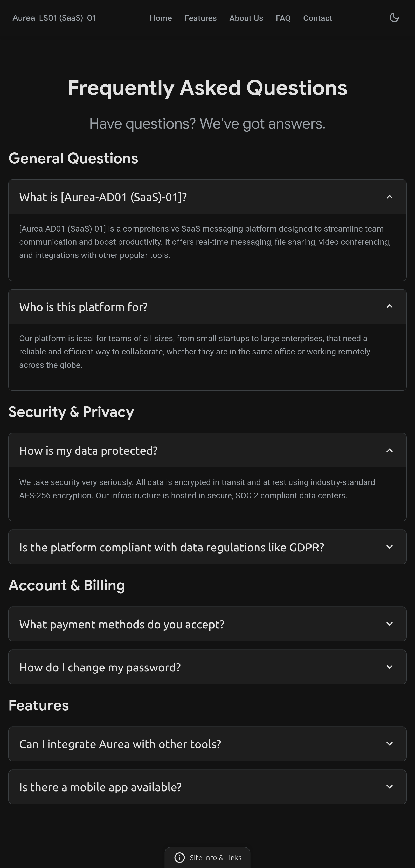Expand the GDPR compliance question chevron

(x=389, y=547)
